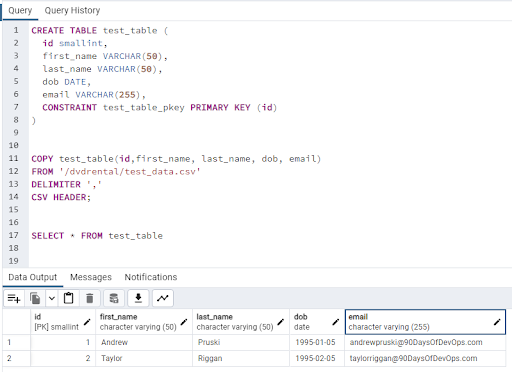Click the cell containing Taylor
Viewport: 512px width, 372px height.
click(x=144, y=358)
